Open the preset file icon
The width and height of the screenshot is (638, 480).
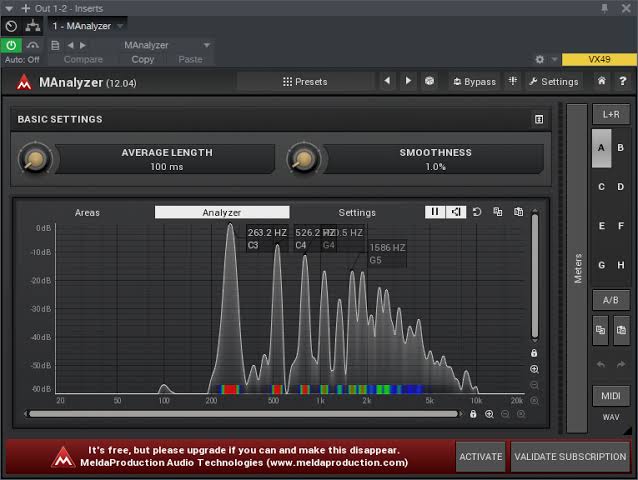click(x=55, y=45)
